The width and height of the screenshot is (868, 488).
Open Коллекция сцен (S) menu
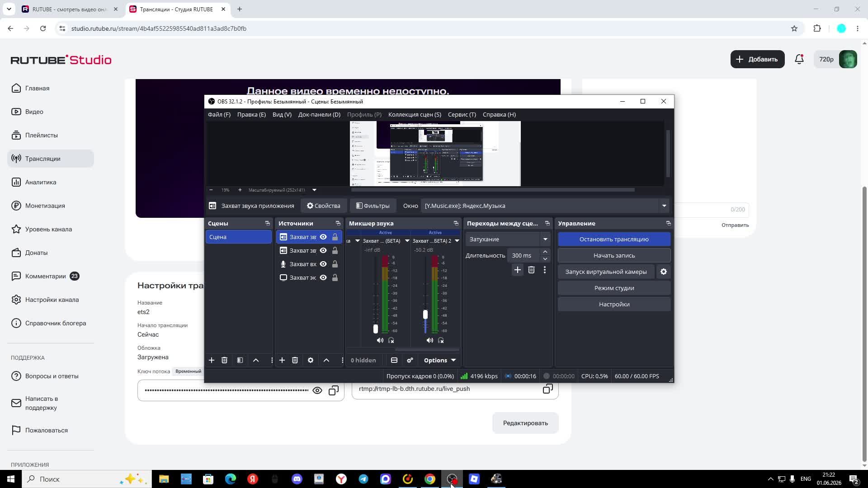tap(415, 115)
